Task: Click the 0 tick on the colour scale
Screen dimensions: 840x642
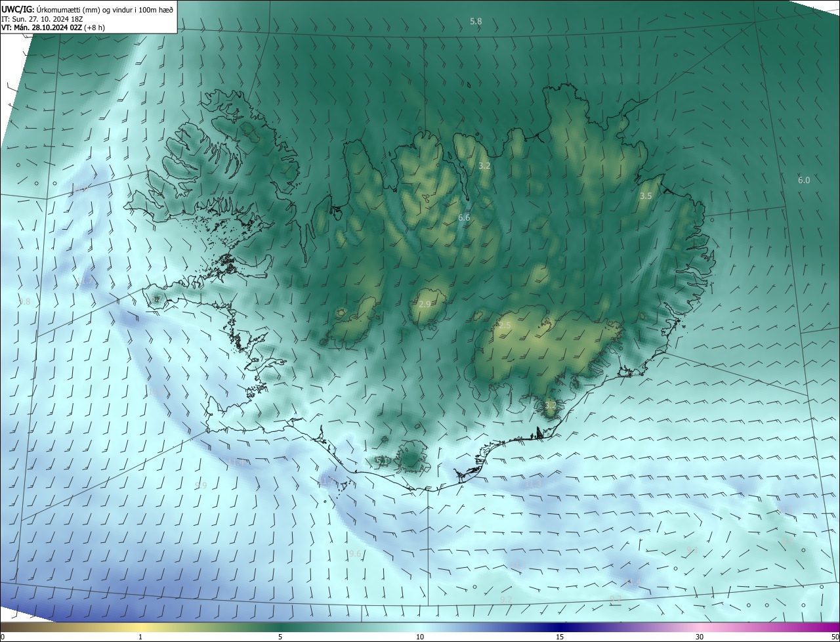Action: tap(3, 637)
